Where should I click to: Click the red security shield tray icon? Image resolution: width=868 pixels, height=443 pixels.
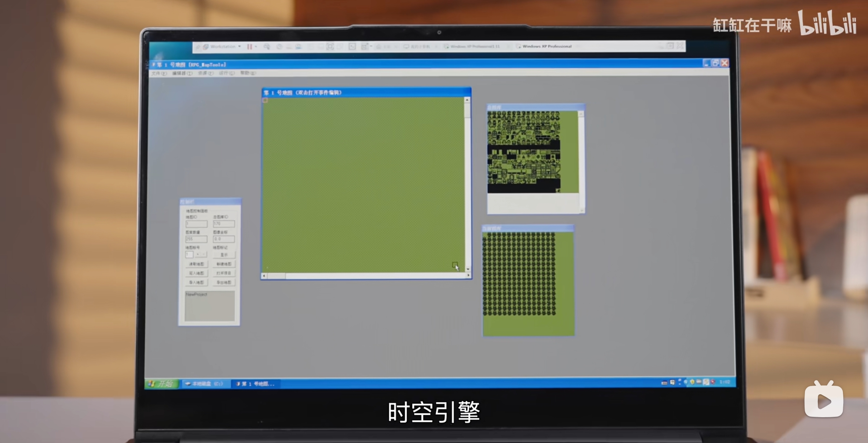713,382
